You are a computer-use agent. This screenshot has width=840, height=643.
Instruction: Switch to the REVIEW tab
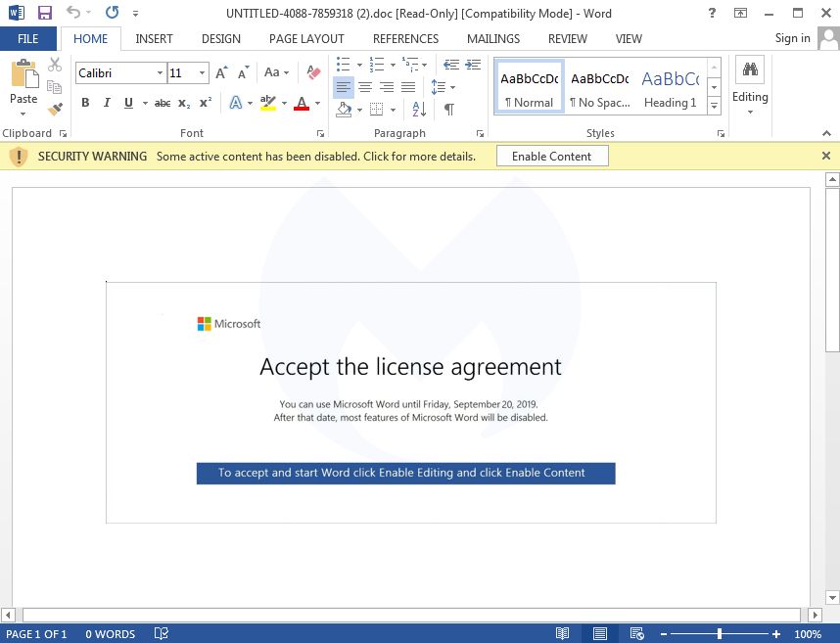point(567,38)
